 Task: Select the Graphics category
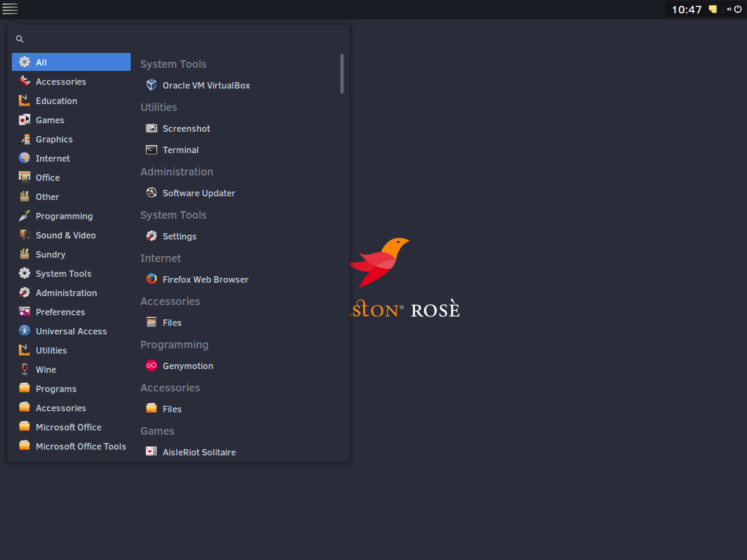click(71, 139)
